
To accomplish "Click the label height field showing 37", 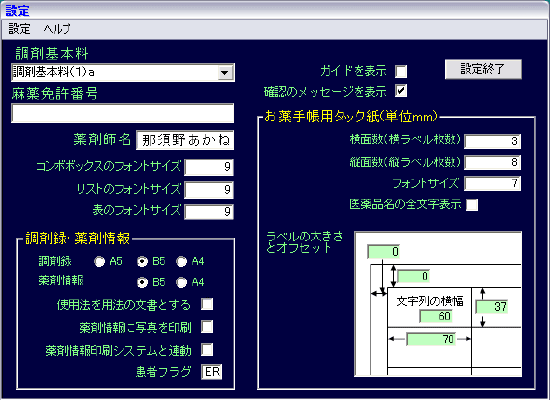I will coord(492,307).
